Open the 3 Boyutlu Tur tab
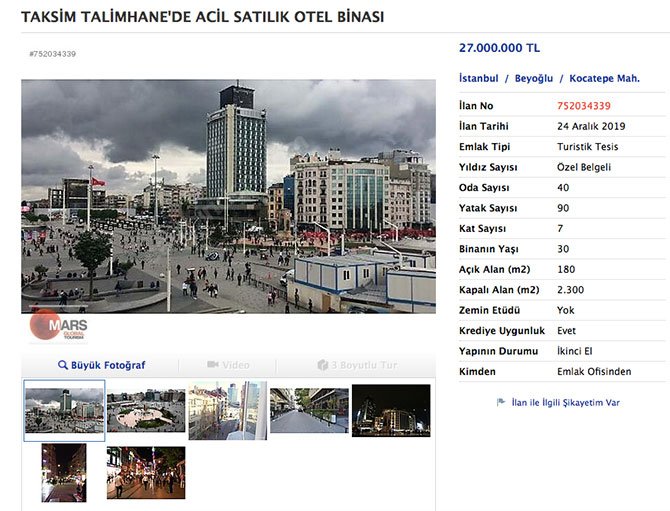The width and height of the screenshot is (670, 511). [x=357, y=366]
